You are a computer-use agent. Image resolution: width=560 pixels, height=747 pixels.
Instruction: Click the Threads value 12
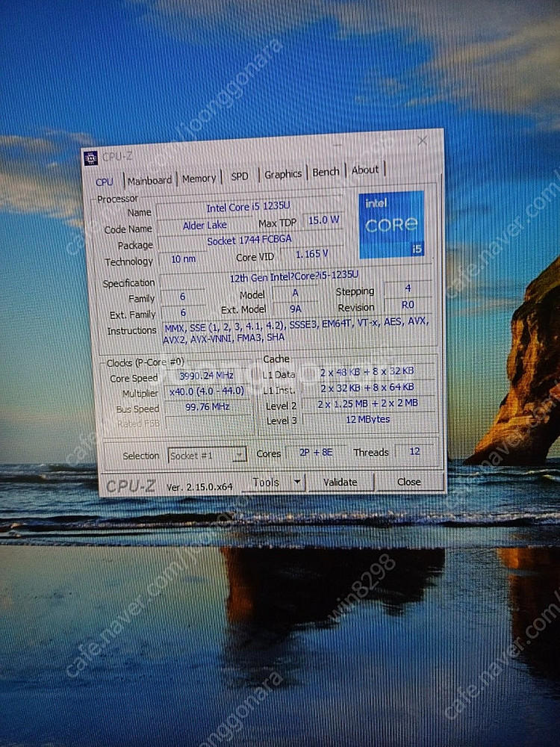point(414,450)
